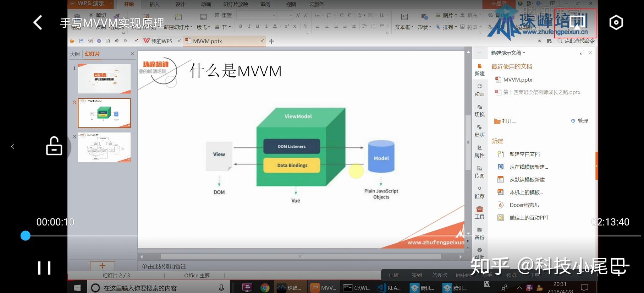This screenshot has height=293, width=644.
Task: Click the 新建 sidebar icon
Action: pos(479,70)
